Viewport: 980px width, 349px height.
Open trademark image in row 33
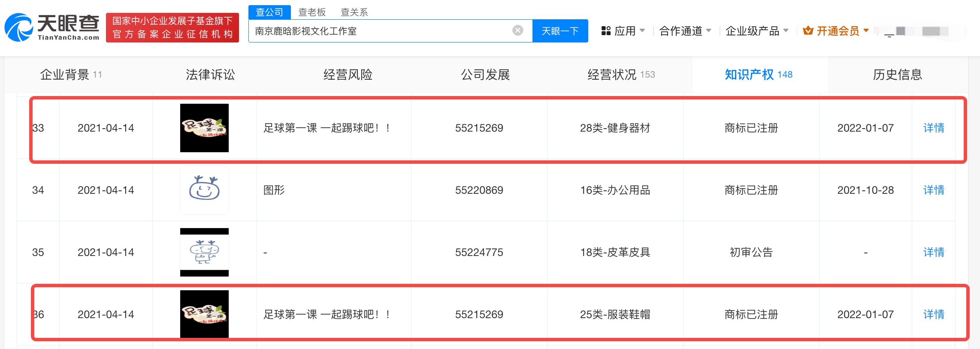[x=204, y=128]
